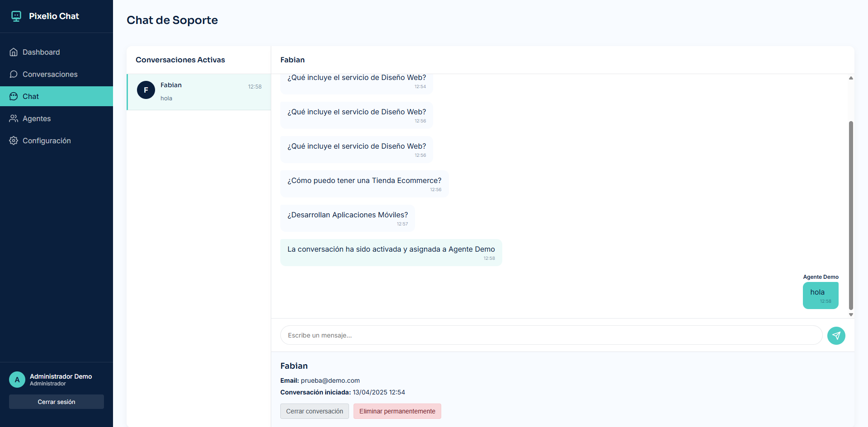
Task: Click the Cerrar sesión button
Action: pos(57,402)
